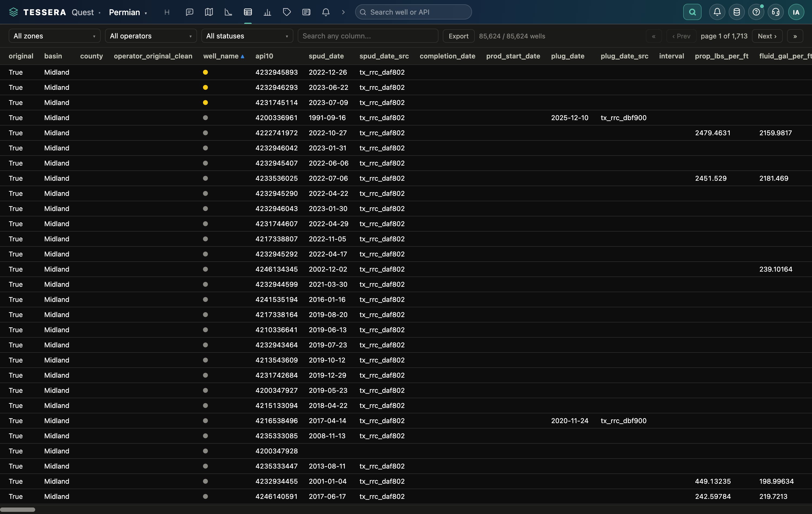
Task: Open alerts bell in the navigation strip
Action: (326, 12)
